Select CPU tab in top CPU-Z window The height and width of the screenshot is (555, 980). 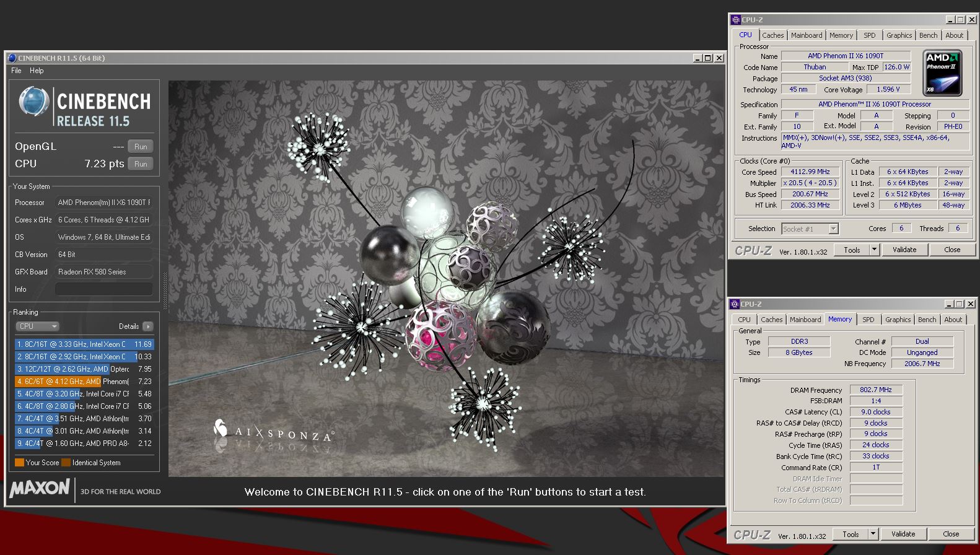(x=745, y=35)
